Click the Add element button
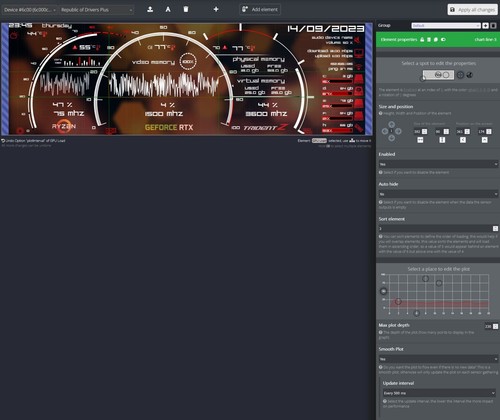Viewport: 500px width, 420px height. point(260,9)
